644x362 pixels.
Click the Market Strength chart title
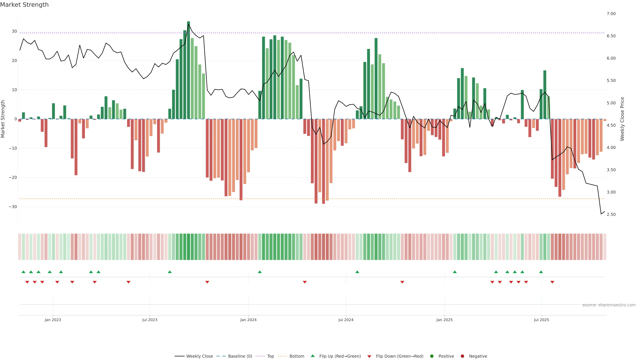(24, 5)
